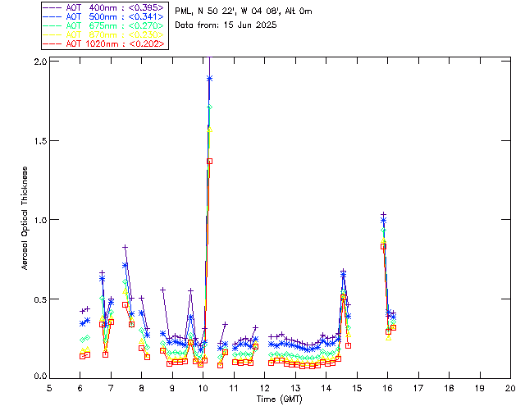Click the hour 19 x-axis label
This screenshot has height=420, width=525.
coord(480,388)
